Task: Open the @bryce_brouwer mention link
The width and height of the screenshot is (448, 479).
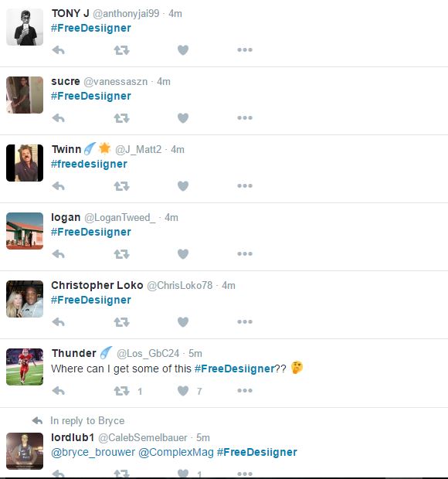Action: point(93,453)
